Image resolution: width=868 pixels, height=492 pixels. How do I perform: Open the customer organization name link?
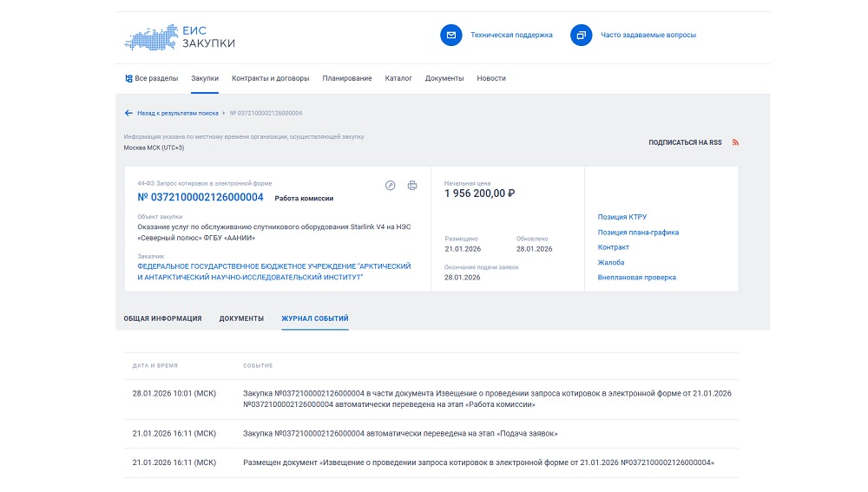tap(273, 272)
